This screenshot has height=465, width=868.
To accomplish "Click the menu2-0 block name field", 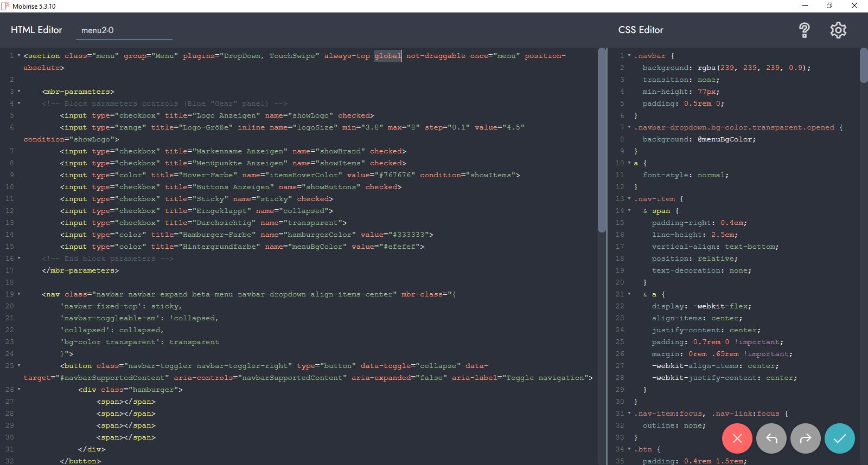I will pos(124,30).
